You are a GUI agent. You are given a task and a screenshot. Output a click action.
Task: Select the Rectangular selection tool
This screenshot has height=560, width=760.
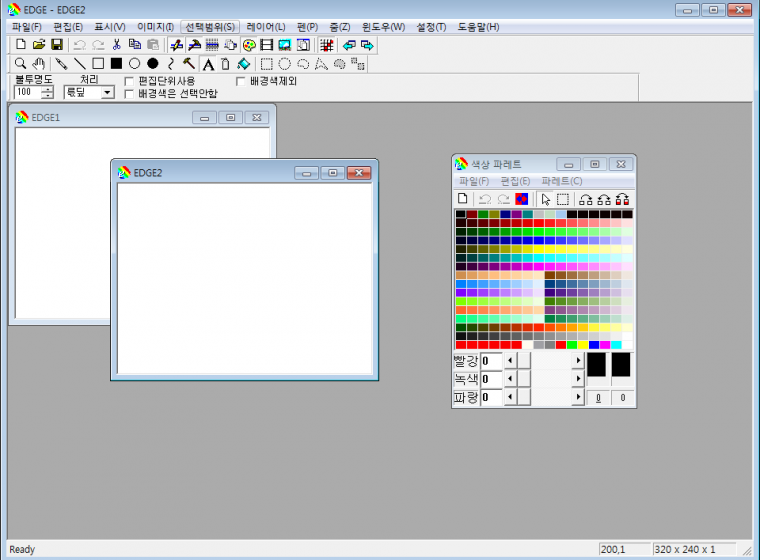click(x=267, y=64)
